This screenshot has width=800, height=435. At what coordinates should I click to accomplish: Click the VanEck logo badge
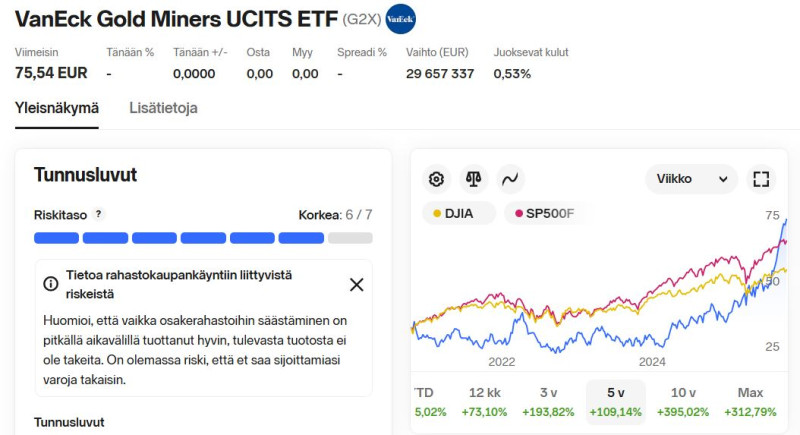point(400,19)
